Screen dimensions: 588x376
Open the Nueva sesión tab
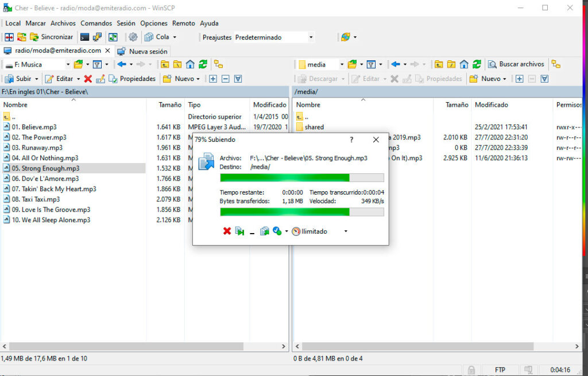pyautogui.click(x=142, y=51)
